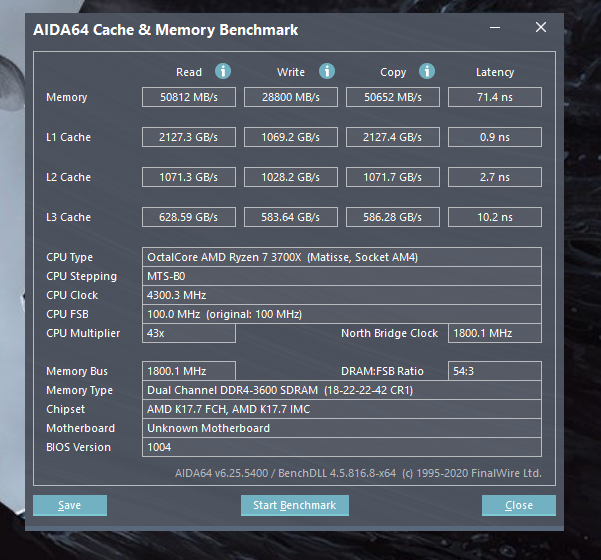Click the CPU Clock value 4300.3 MHz
The width and height of the screenshot is (601, 560).
(342, 295)
